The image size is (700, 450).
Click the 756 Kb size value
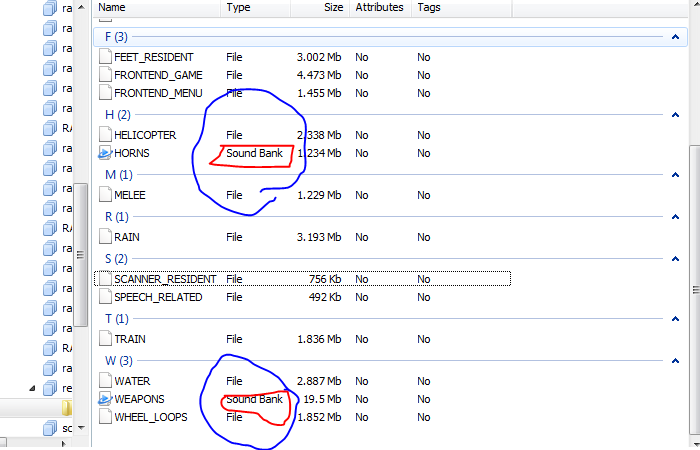click(x=325, y=279)
